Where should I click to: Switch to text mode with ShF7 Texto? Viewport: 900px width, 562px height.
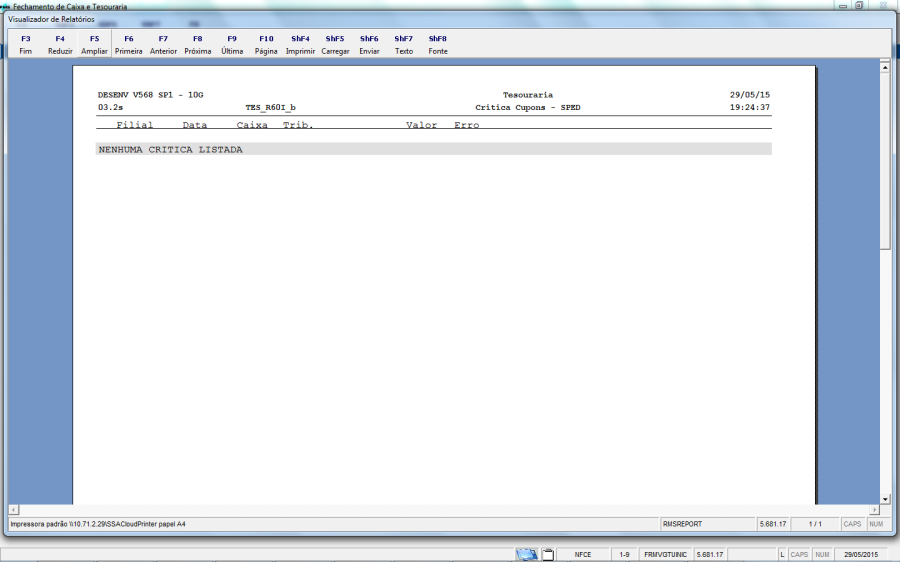(404, 45)
